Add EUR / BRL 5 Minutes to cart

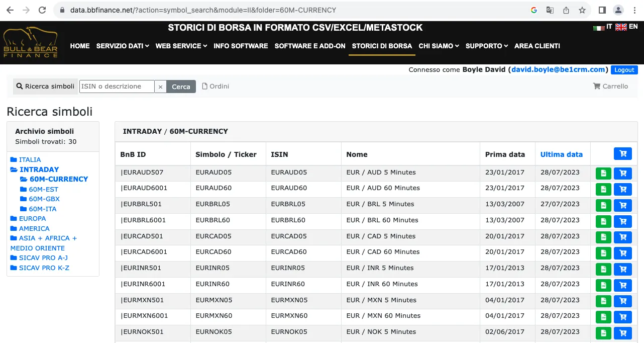click(x=623, y=206)
